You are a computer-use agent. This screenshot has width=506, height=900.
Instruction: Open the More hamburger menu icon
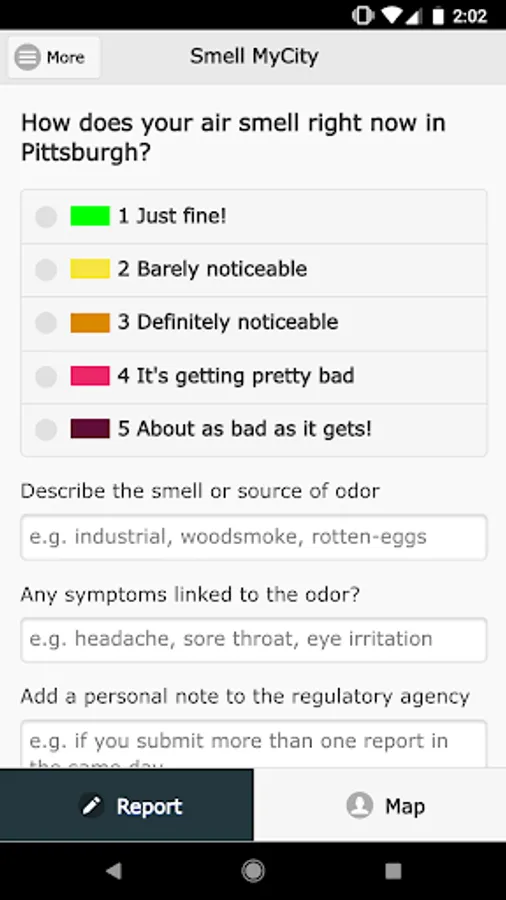[28, 57]
